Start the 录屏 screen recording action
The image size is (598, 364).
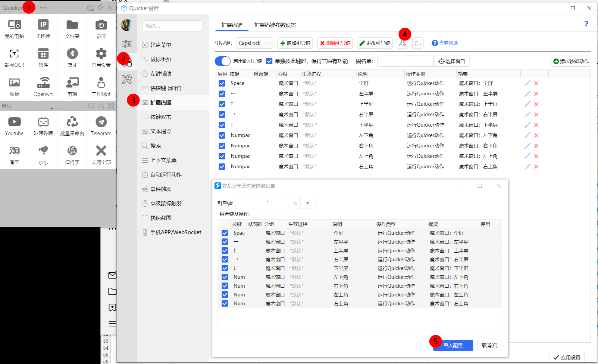[x=101, y=29]
